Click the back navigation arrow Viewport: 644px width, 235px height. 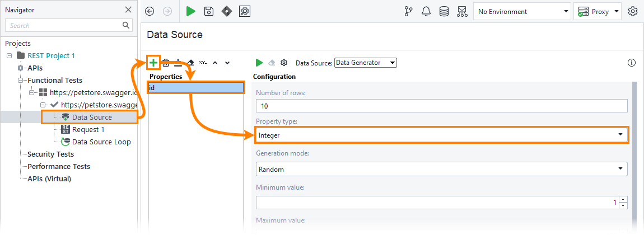click(150, 12)
